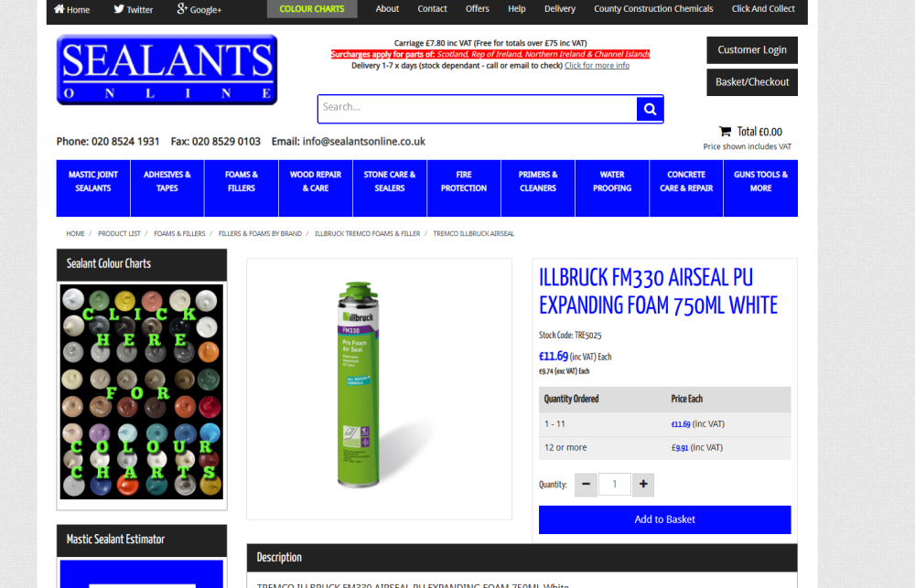Click the Description section header
Image resolution: width=915 pixels, height=588 pixels.
pos(522,558)
